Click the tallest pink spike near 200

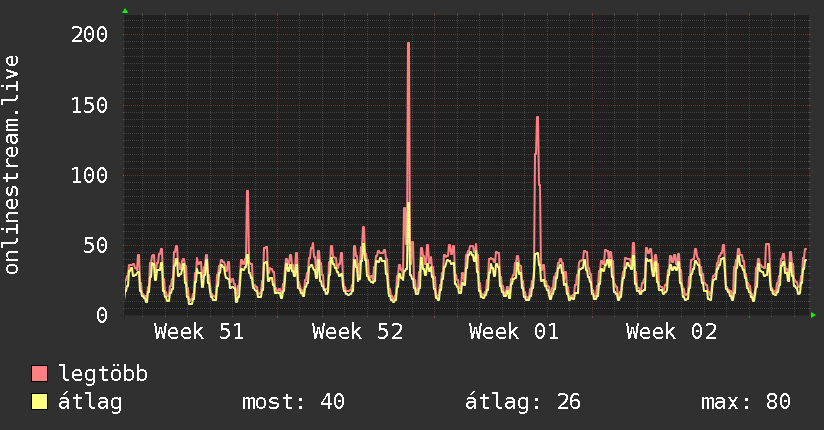click(408, 44)
